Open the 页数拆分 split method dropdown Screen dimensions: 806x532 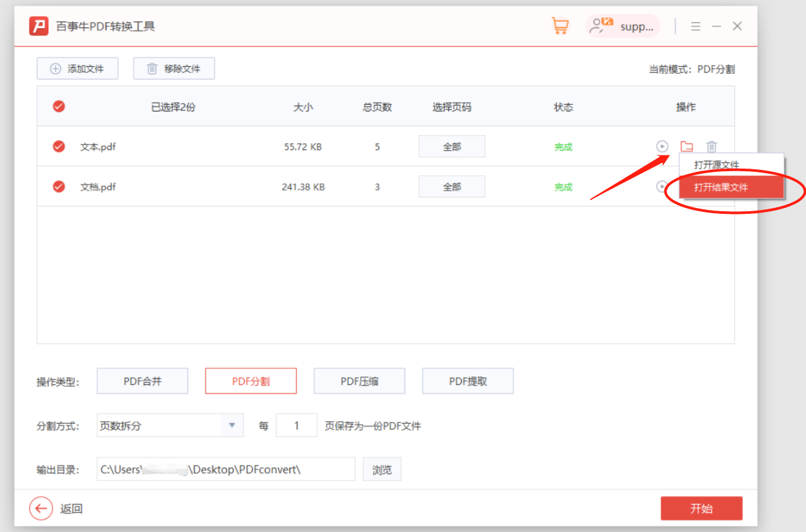click(x=170, y=426)
